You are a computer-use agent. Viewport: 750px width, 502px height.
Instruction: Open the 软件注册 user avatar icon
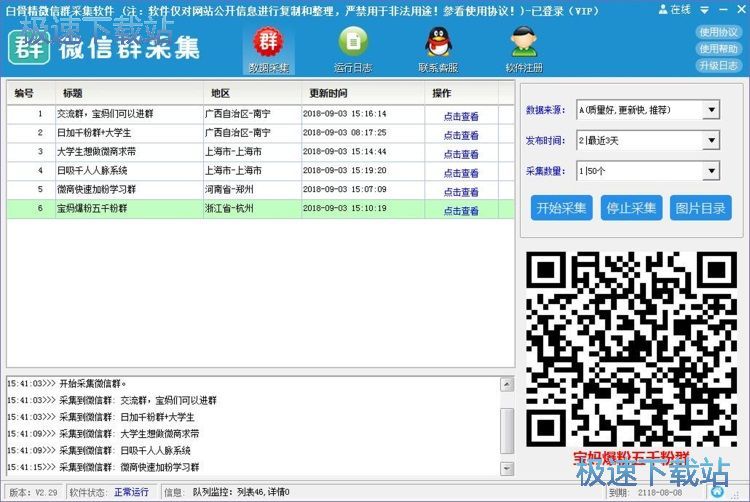(x=524, y=42)
